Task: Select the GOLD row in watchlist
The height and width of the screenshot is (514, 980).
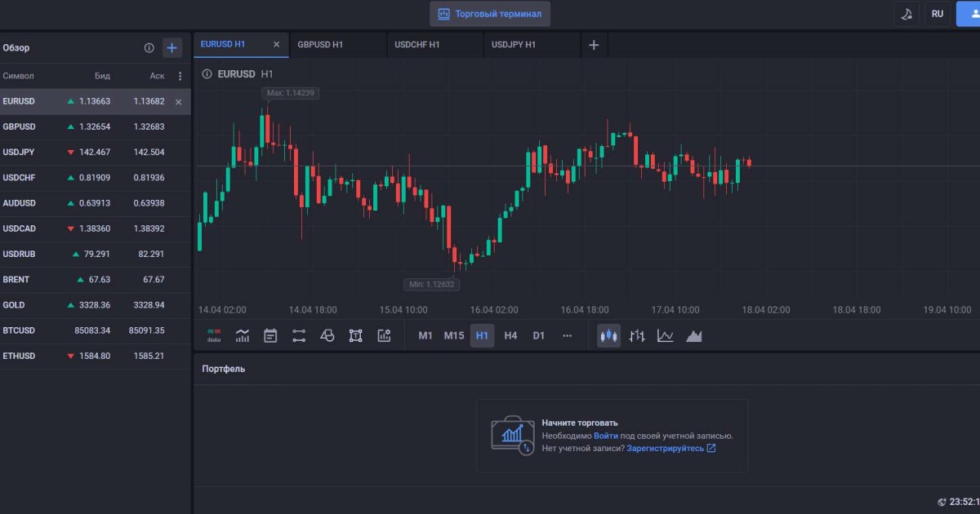Action: 96,305
